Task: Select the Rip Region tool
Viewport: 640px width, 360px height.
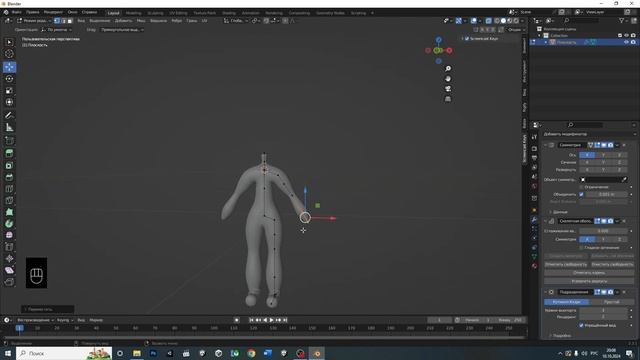Action: [x=9, y=282]
